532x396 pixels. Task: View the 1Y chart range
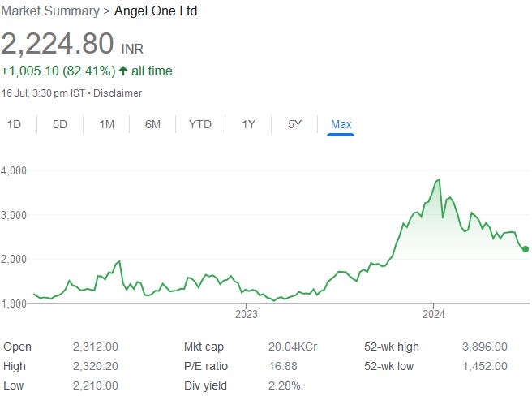tap(248, 124)
